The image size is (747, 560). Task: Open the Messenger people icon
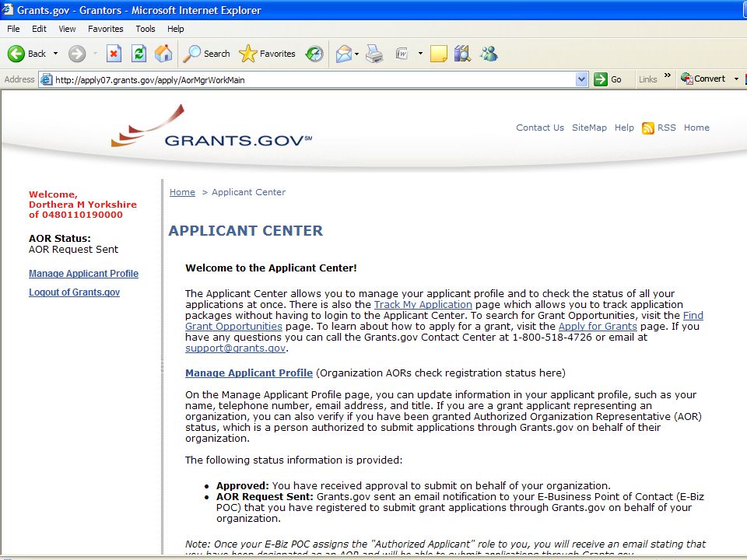tap(489, 54)
